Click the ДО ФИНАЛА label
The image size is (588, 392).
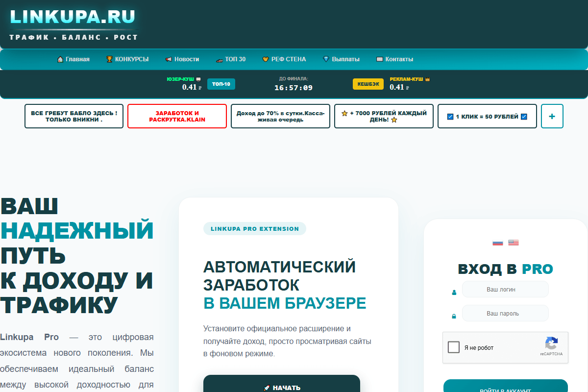coord(294,78)
